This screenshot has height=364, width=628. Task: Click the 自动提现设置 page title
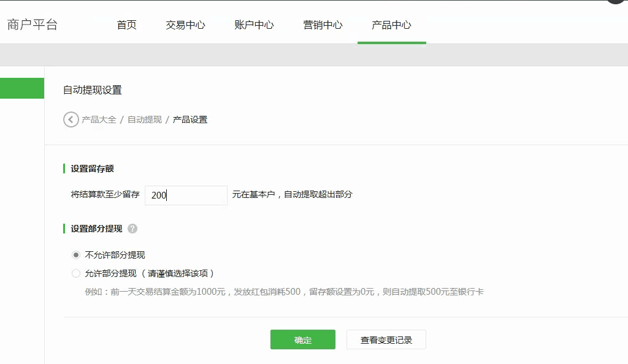coord(93,90)
